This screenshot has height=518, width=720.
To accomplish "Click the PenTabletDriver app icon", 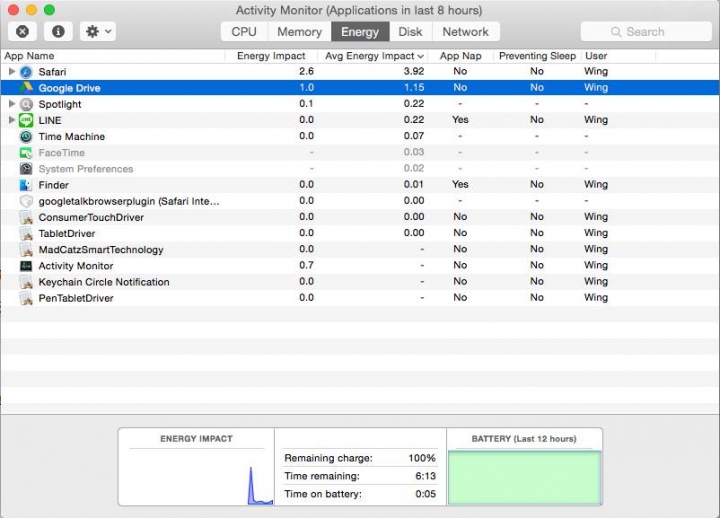I will (26, 298).
